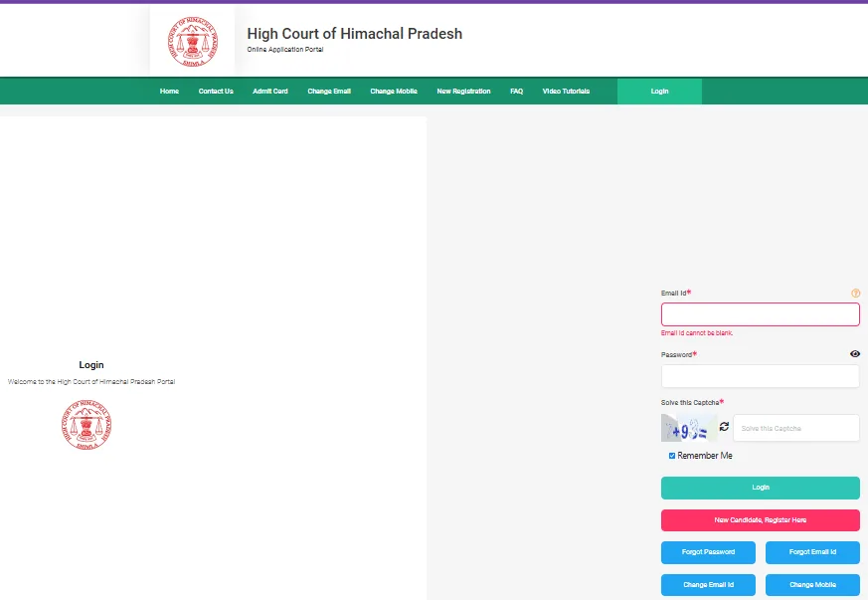Image resolution: width=868 pixels, height=600 pixels.
Task: Click the Change Email Id button
Action: [708, 585]
